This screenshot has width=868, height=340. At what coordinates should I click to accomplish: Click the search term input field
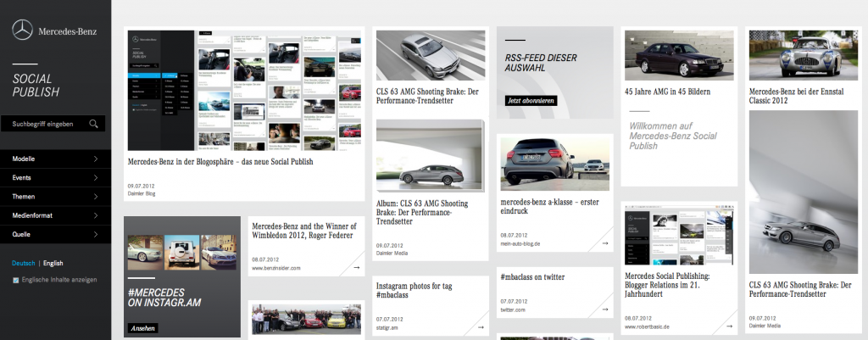point(53,124)
